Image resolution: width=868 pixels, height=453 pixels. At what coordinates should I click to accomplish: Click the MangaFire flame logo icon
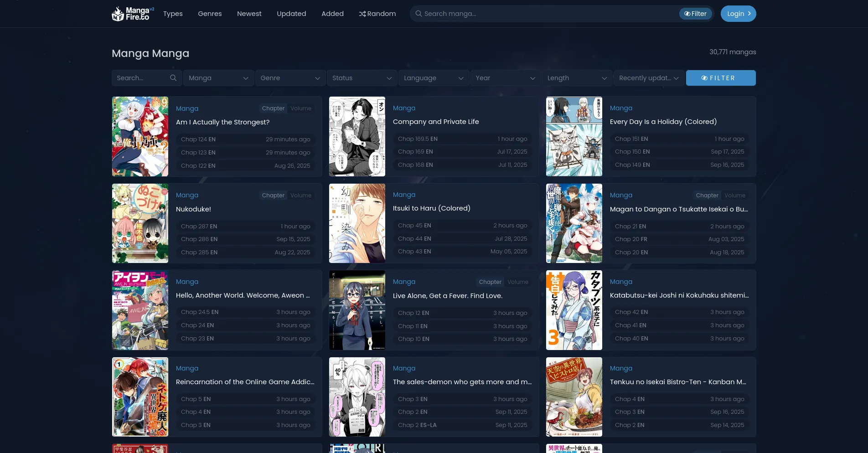pyautogui.click(x=118, y=13)
